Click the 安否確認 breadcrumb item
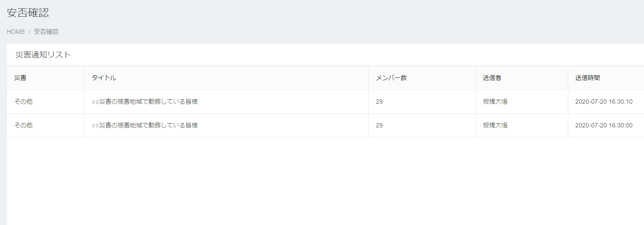This screenshot has width=644, height=225. click(46, 32)
